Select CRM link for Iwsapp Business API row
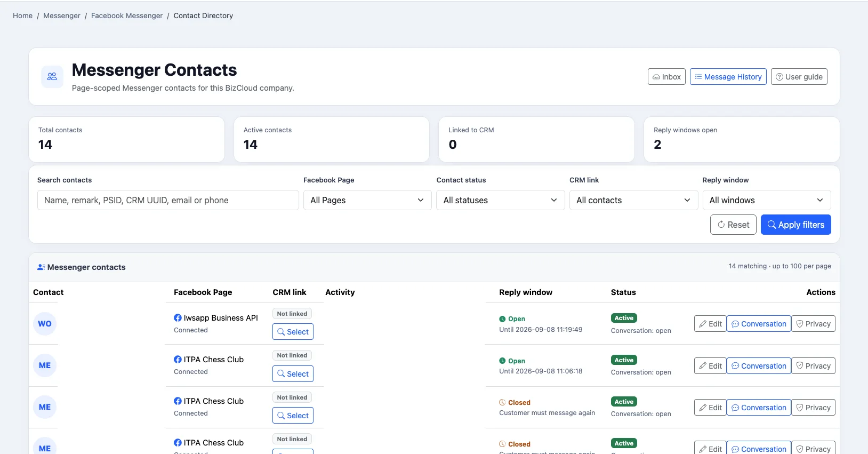 (293, 332)
